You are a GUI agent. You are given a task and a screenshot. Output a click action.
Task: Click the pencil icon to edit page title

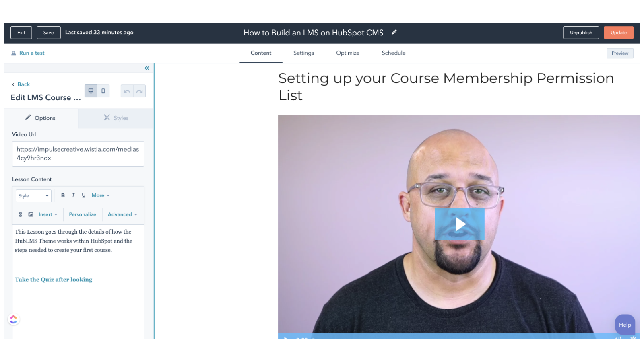point(394,32)
